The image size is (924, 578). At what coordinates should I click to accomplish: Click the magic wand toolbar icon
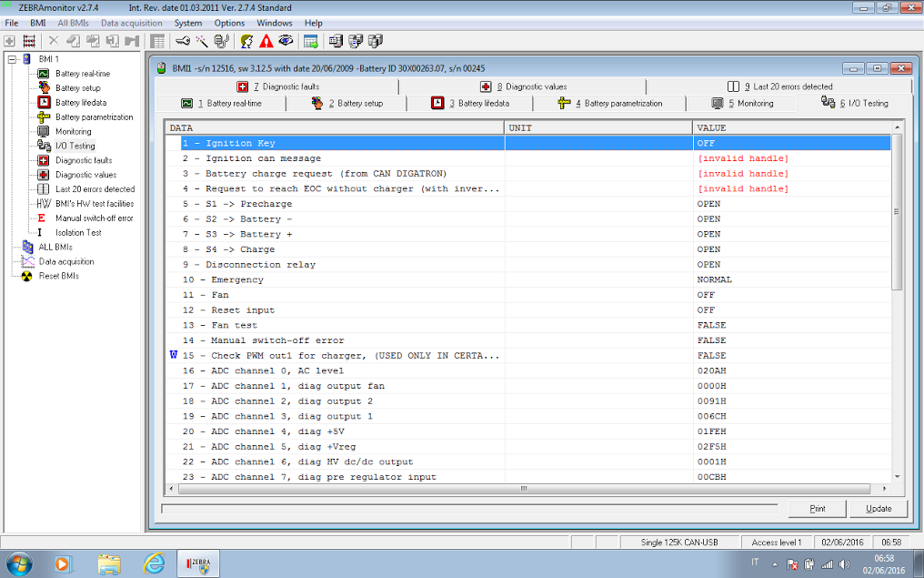tap(201, 41)
